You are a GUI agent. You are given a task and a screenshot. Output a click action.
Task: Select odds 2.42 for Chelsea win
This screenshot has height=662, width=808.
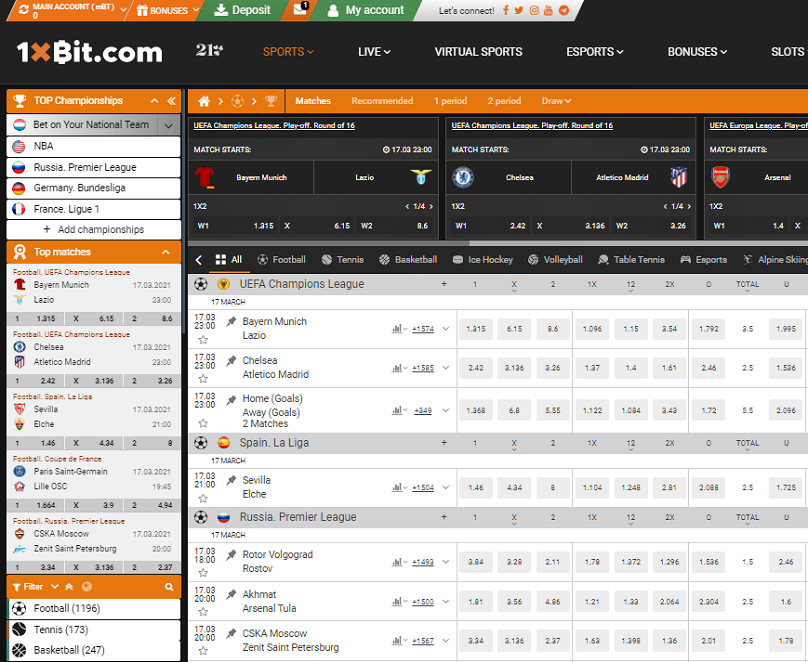(x=476, y=368)
